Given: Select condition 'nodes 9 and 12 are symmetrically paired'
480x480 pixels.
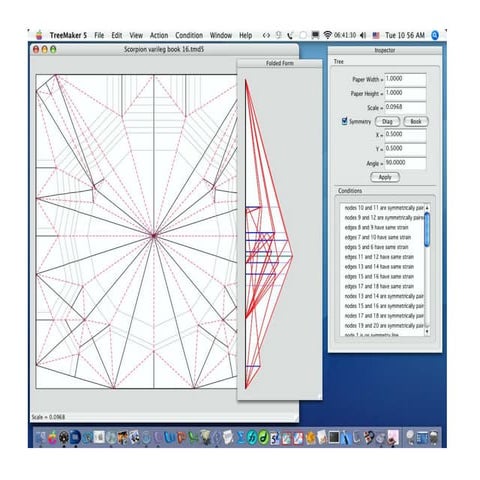Looking at the screenshot, I should tap(384, 217).
